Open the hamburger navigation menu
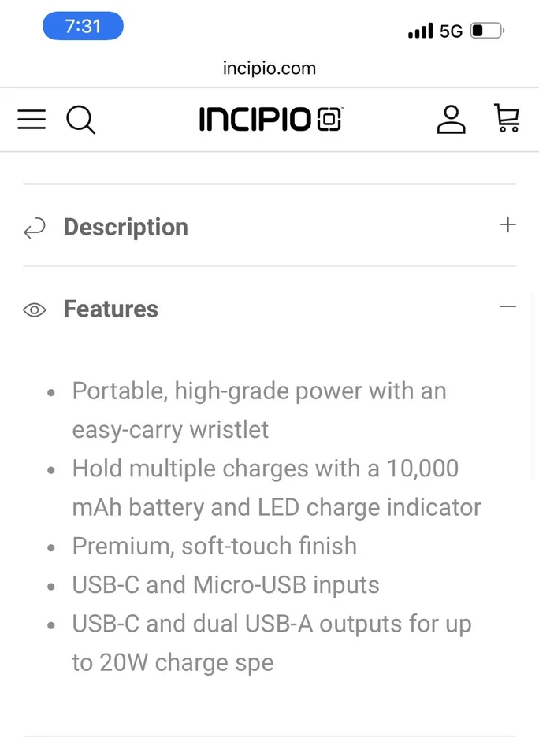539x756 pixels. 32,119
